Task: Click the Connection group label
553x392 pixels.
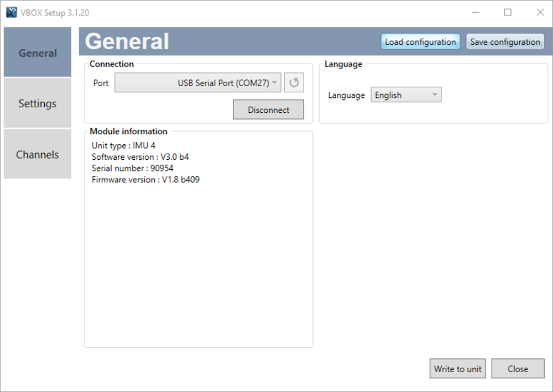Action: pyautogui.click(x=112, y=64)
